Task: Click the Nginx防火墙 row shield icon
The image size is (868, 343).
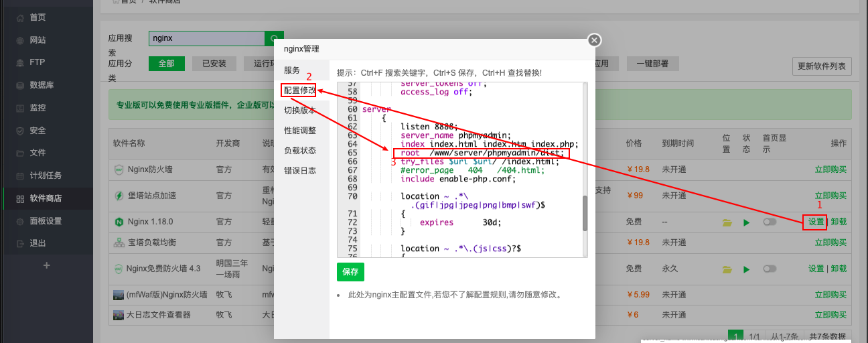Action: tap(119, 169)
